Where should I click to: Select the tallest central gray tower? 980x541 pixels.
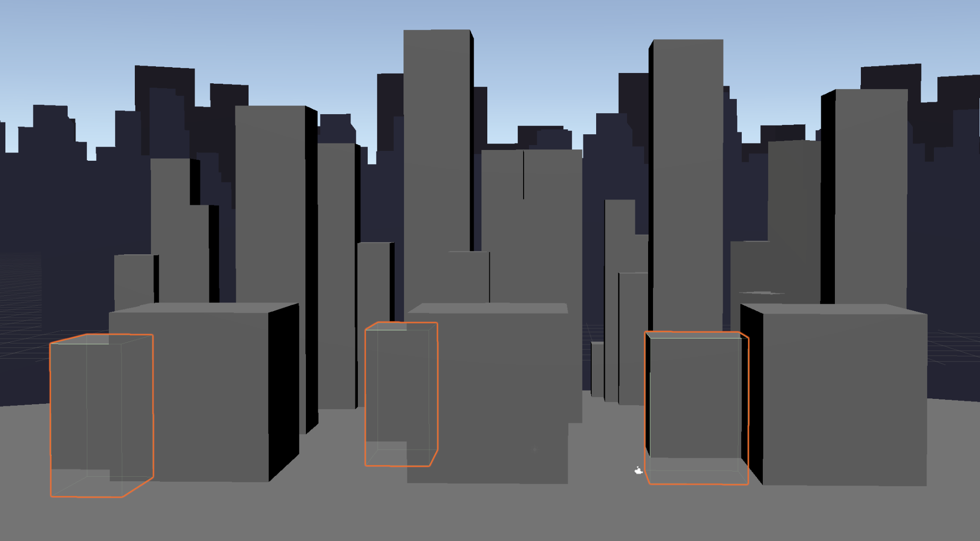(436, 147)
